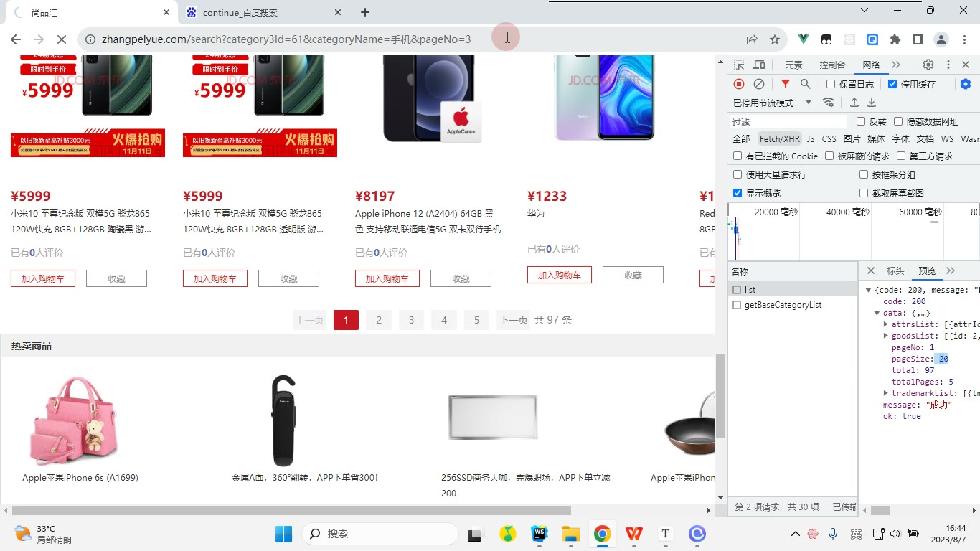The image size is (980, 551).
Task: Bookmark this page with the star icon
Action: click(775, 39)
